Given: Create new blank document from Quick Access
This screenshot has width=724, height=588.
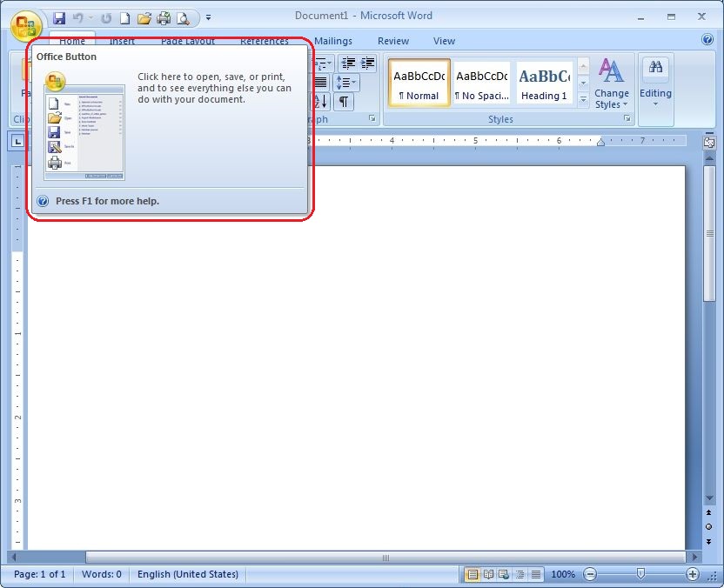Looking at the screenshot, I should [x=125, y=17].
